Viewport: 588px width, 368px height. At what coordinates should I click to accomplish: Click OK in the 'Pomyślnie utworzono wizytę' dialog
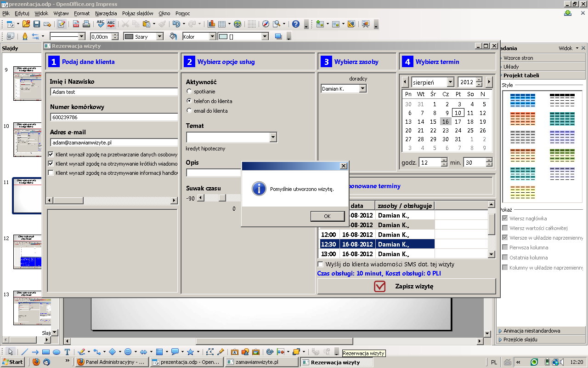[x=327, y=216]
